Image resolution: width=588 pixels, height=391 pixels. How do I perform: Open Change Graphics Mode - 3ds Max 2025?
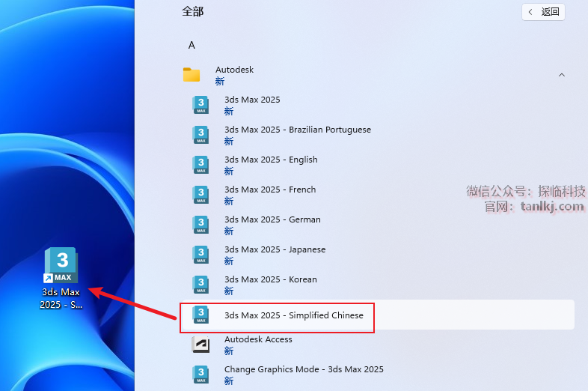pos(304,369)
